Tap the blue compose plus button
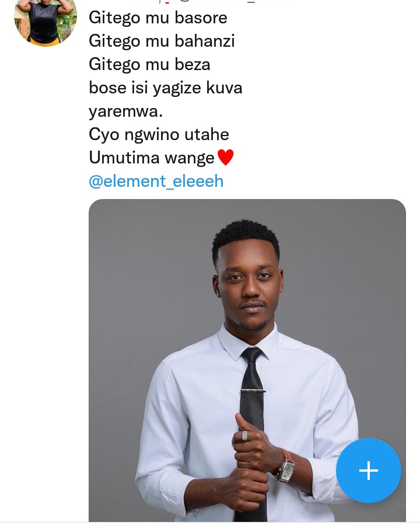This screenshot has width=420, height=526. (369, 470)
